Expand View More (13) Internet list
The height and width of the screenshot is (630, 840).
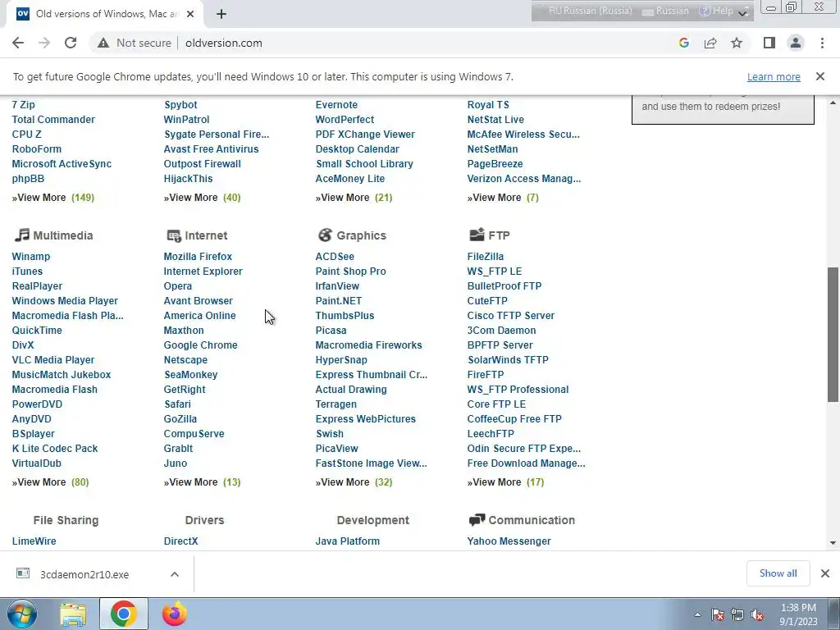[x=202, y=482]
